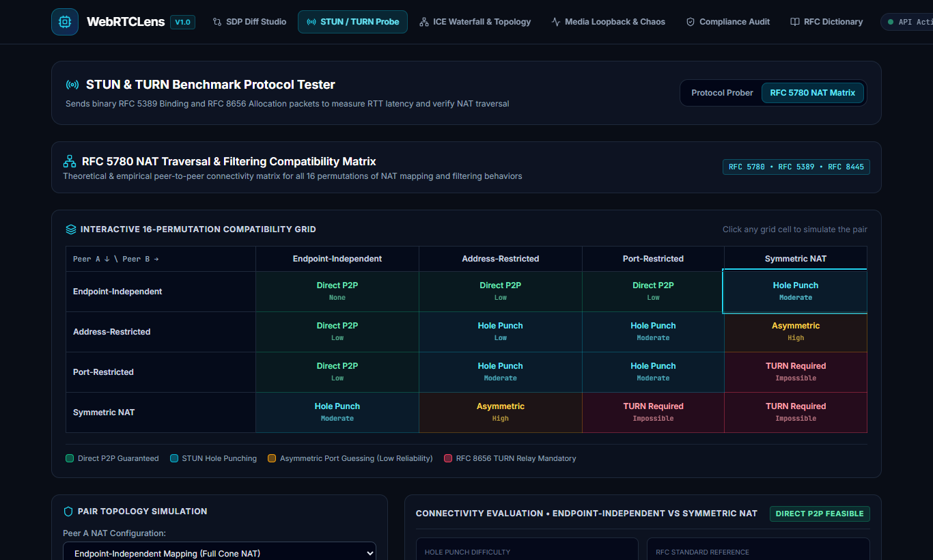Screen dimensions: 933x560
Task: Click the API status indicator pill
Action: [x=907, y=22]
